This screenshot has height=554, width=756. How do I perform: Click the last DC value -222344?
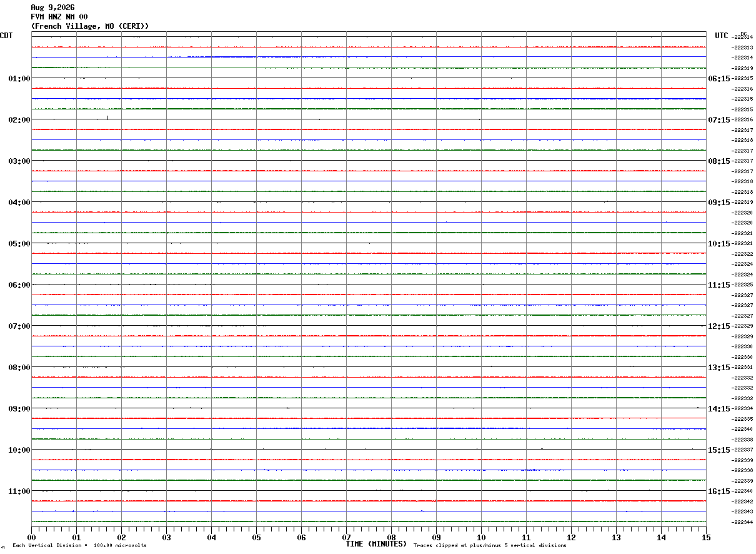click(x=742, y=522)
